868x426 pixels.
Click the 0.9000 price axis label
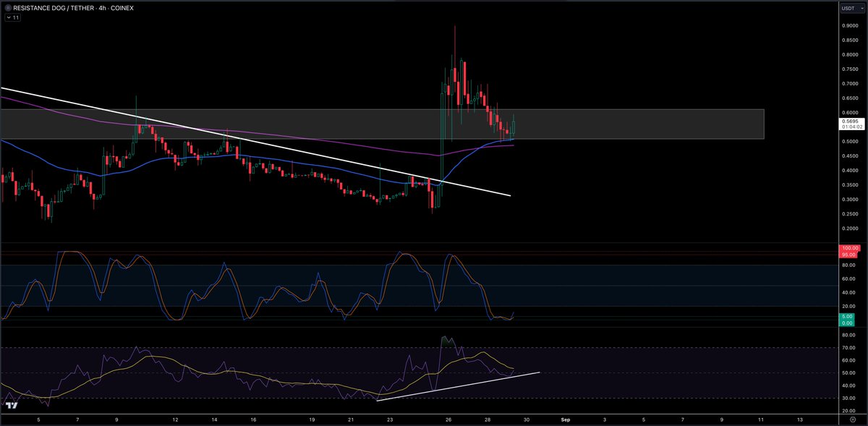pos(848,25)
